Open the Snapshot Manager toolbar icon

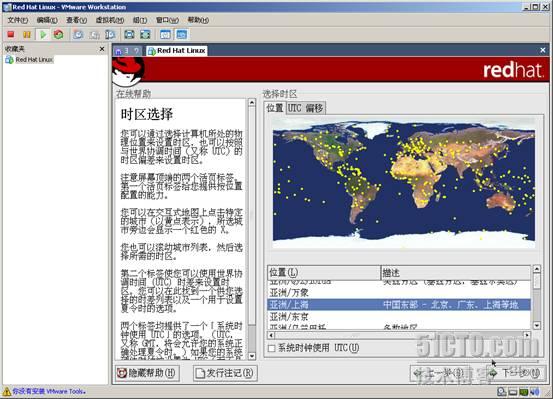110,34
